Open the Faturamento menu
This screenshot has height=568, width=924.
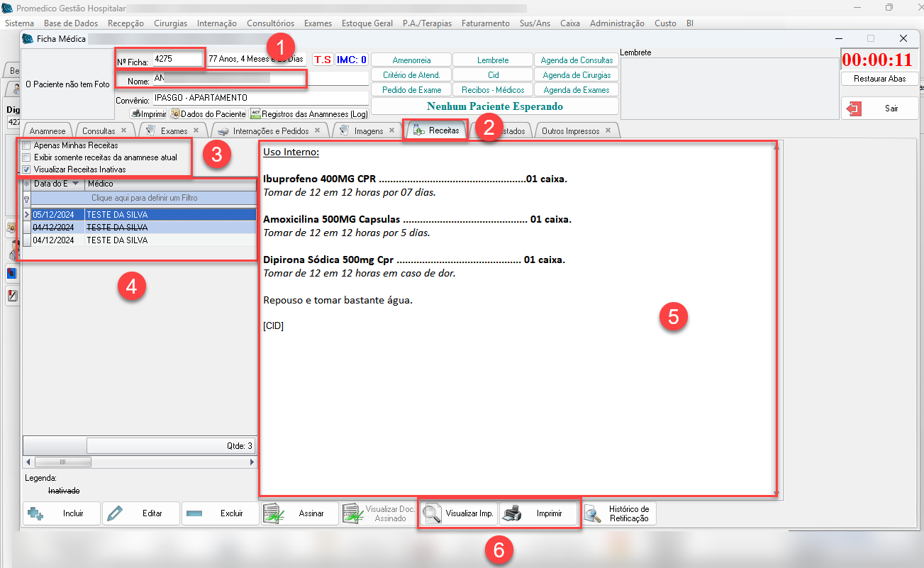[x=485, y=23]
